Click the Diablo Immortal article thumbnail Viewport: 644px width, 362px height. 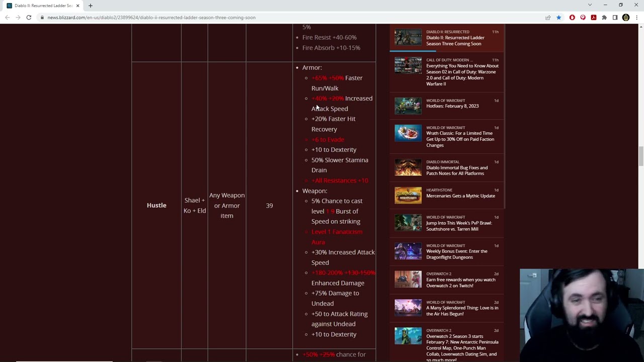408,167
